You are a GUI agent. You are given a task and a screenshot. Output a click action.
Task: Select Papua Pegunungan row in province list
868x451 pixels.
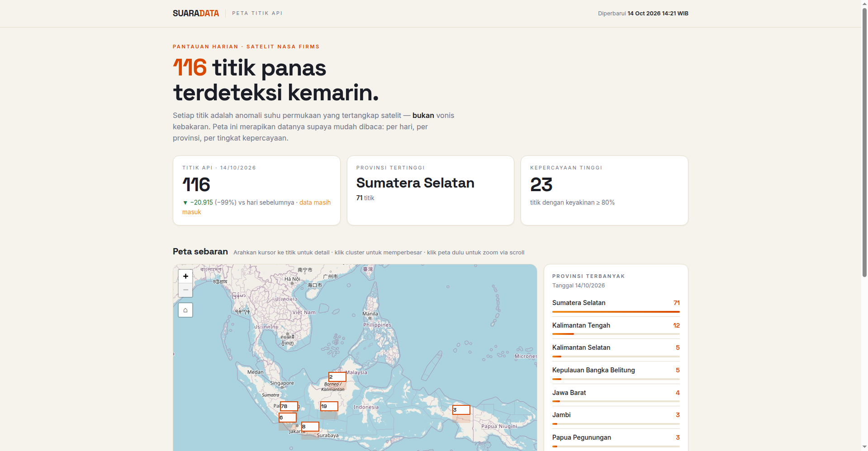(616, 440)
